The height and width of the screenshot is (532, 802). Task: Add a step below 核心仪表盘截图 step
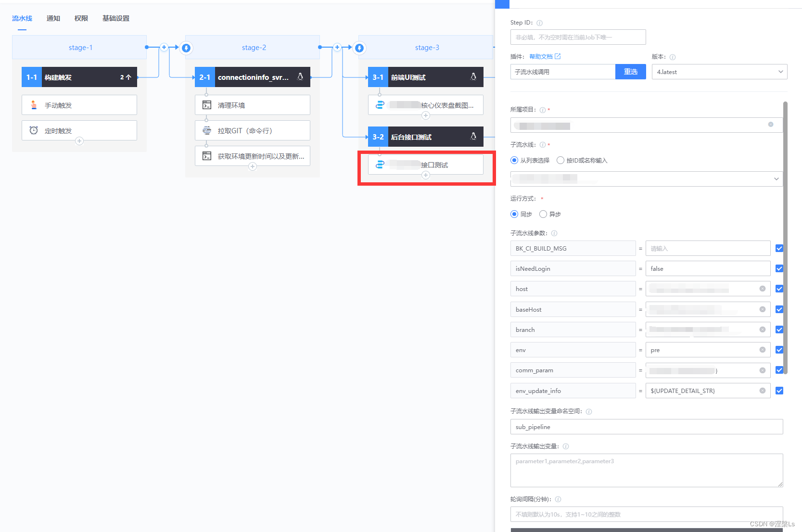pos(426,115)
